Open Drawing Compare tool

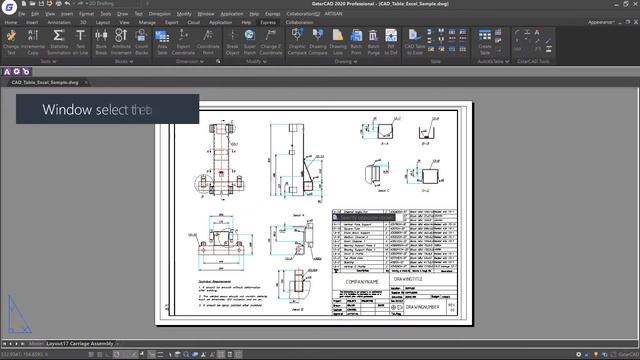pos(318,42)
